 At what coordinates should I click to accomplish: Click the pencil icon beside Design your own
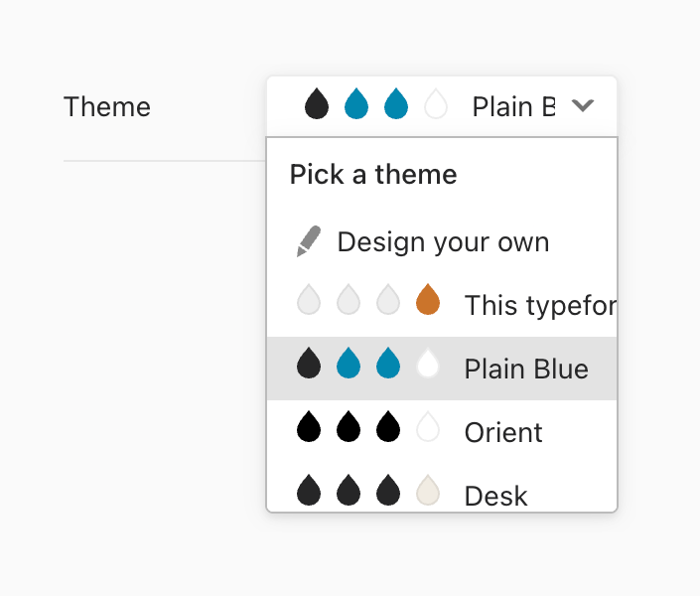pos(309,241)
